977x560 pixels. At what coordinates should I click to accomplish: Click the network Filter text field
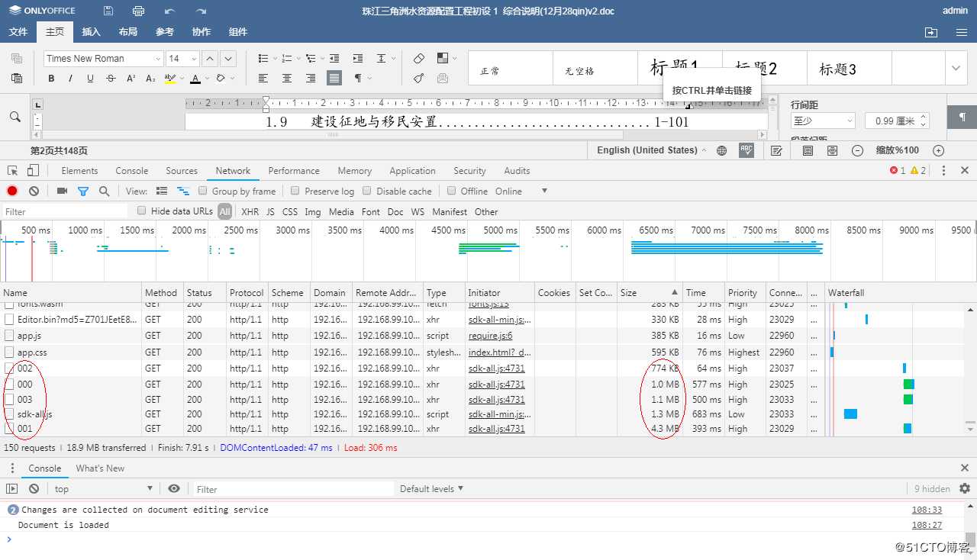pyautogui.click(x=66, y=211)
